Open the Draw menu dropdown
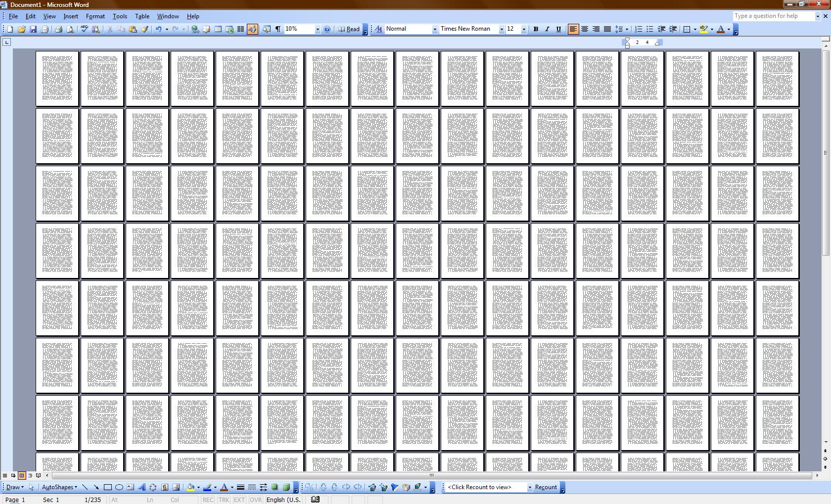831x504 pixels. point(15,487)
